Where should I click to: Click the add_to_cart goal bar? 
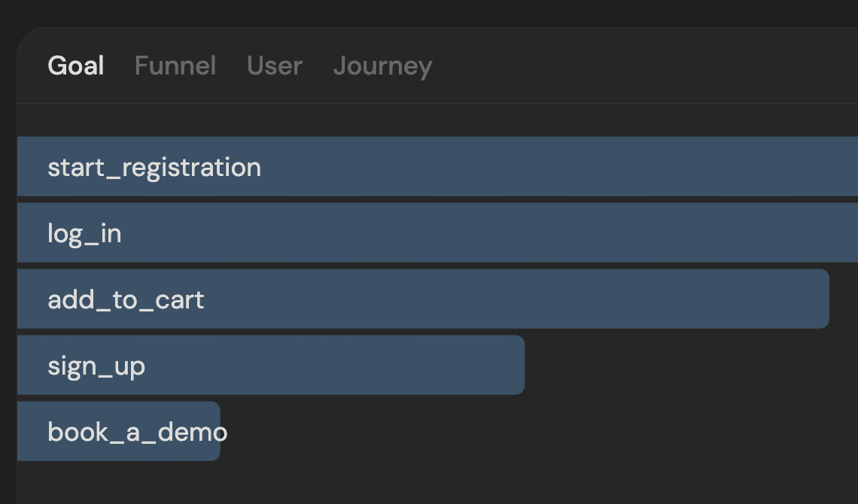pos(423,299)
